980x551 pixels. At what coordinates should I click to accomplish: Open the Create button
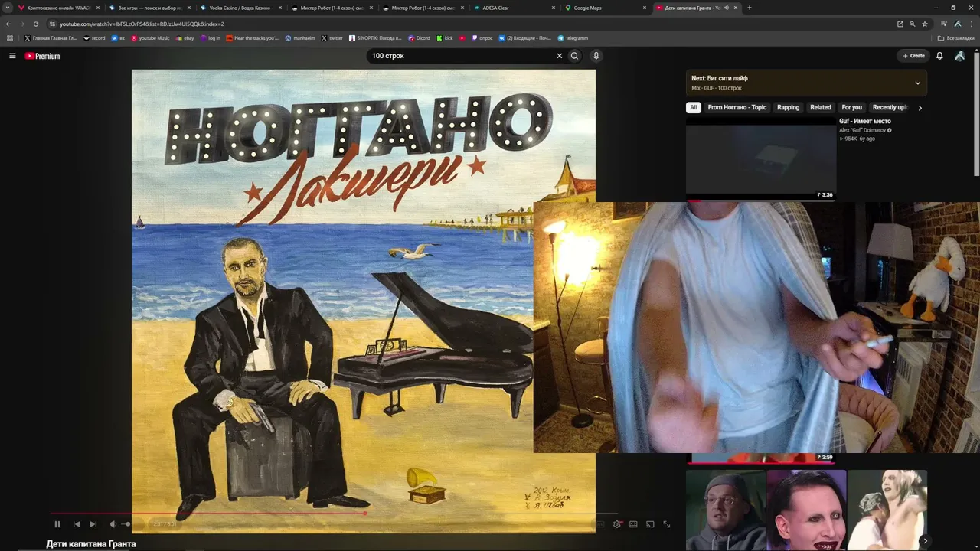point(913,56)
